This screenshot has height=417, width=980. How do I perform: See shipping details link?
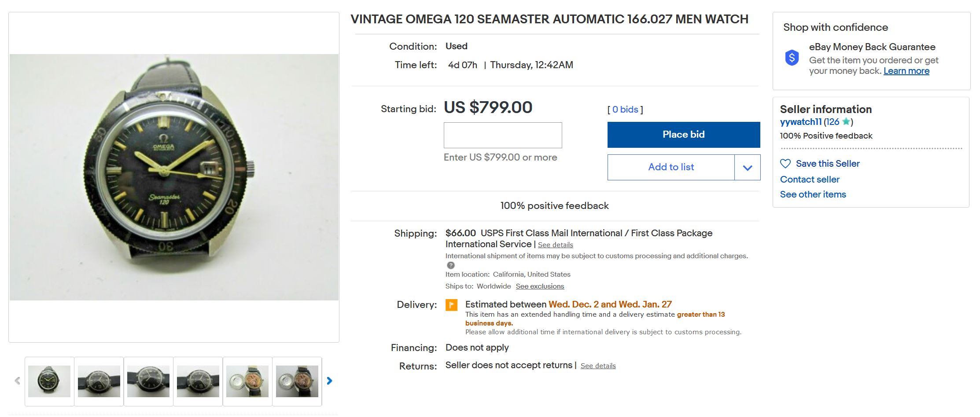point(555,245)
